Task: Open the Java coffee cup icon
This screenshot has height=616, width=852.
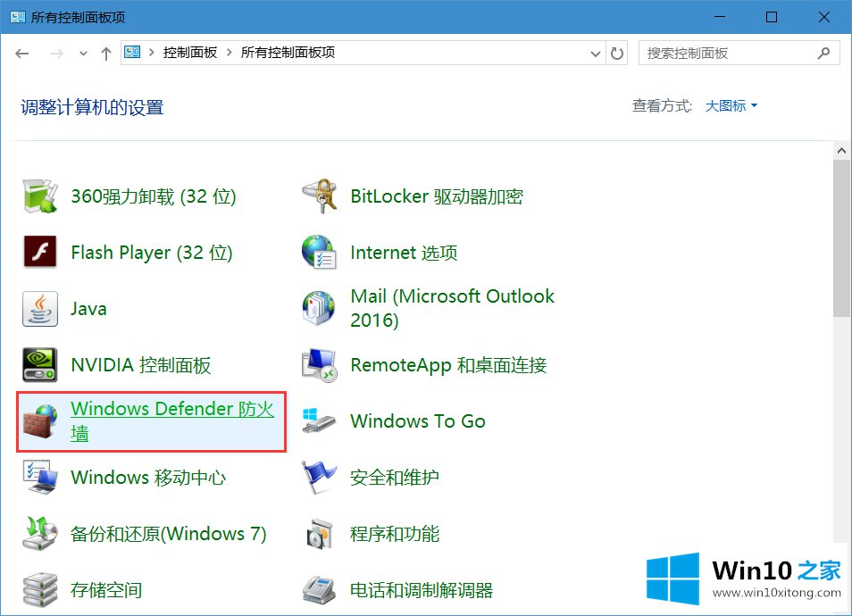Action: coord(40,309)
